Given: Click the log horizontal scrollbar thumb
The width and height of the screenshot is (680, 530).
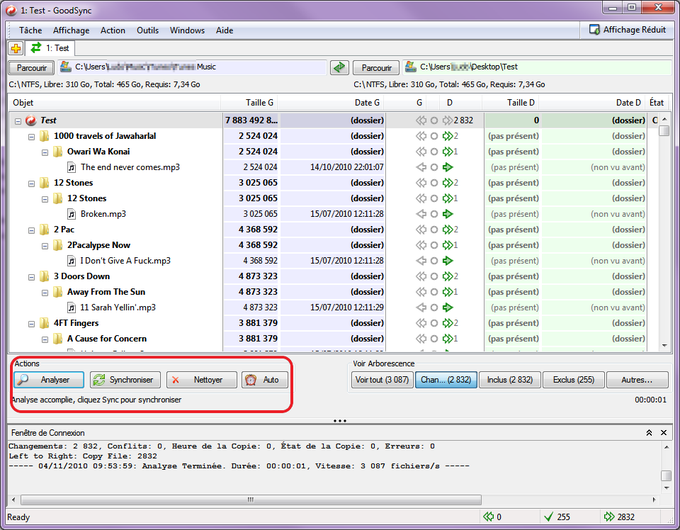Looking at the screenshot, I should click(251, 500).
